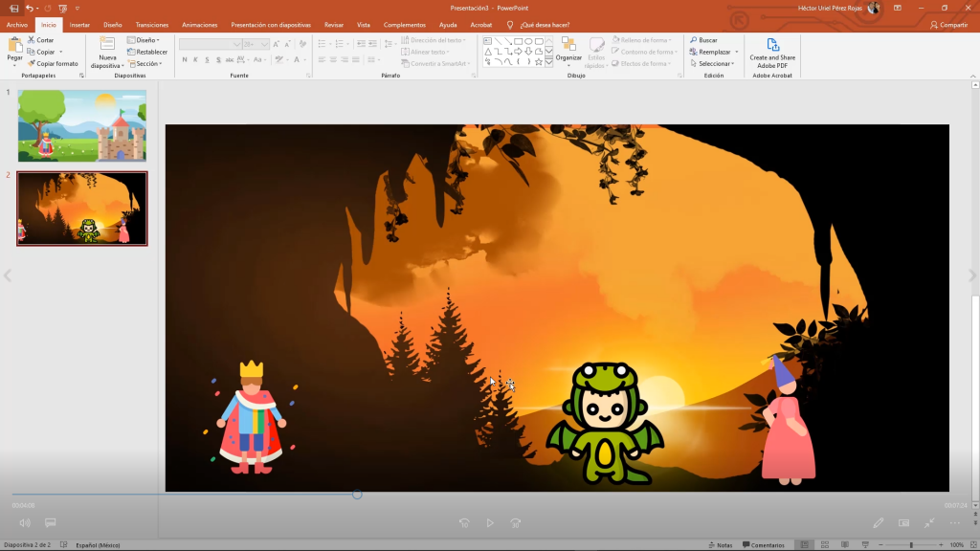The image size is (980, 551).
Task: Toggle the Notas pane in status bar
Action: pyautogui.click(x=720, y=545)
